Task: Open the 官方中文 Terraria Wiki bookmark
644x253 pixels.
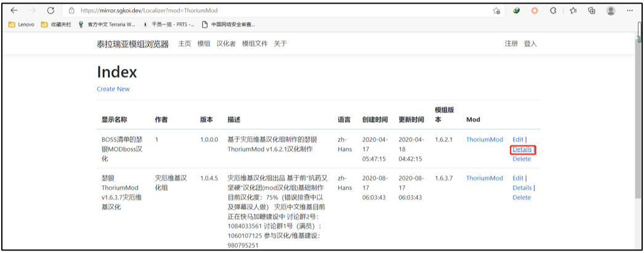Action: (x=107, y=24)
